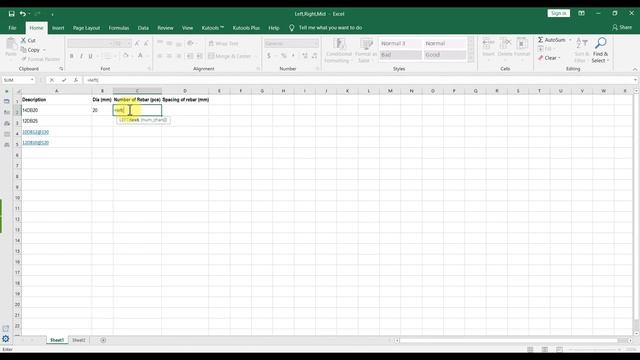Increase the font size with the larger A

tap(137, 43)
